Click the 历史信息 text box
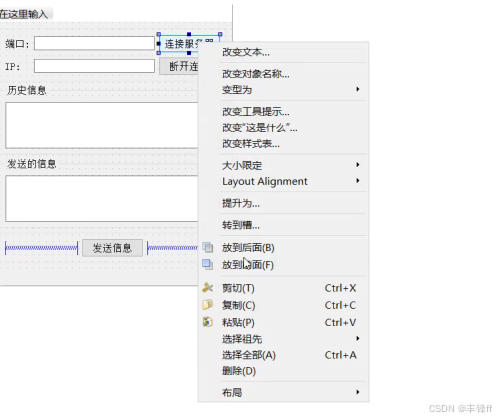The width and height of the screenshot is (496, 420). [102, 125]
